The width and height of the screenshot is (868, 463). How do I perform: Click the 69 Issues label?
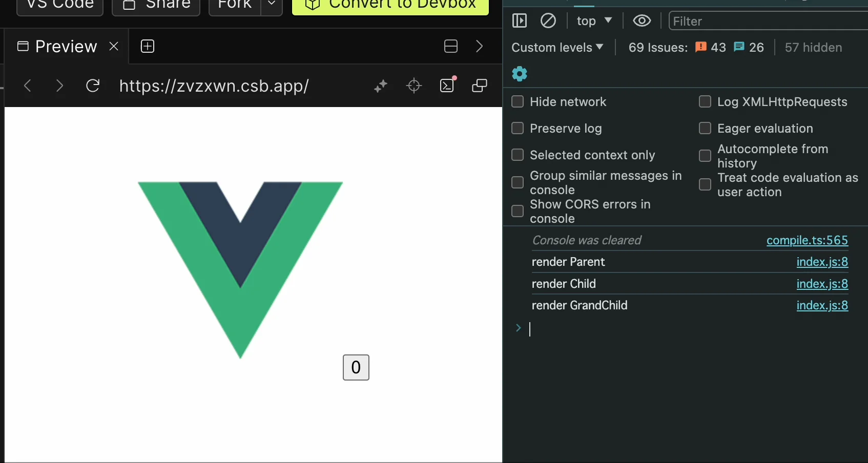coord(658,48)
